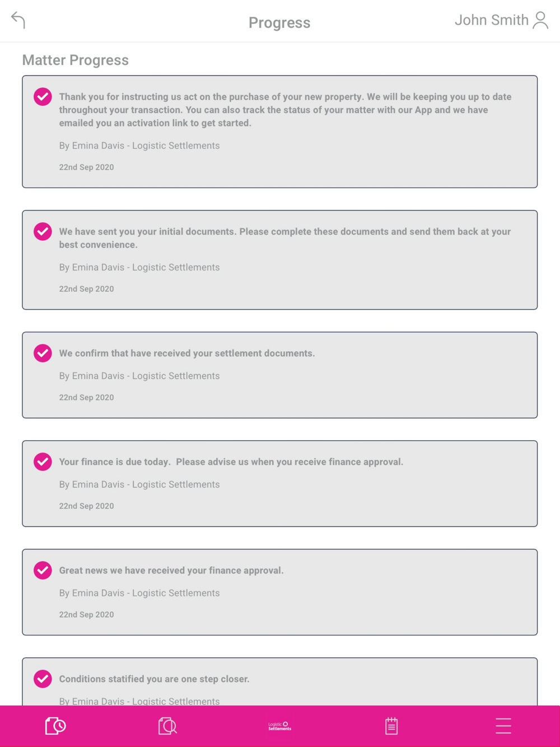Open the calendar notepad icon in bottom bar

pyautogui.click(x=391, y=726)
